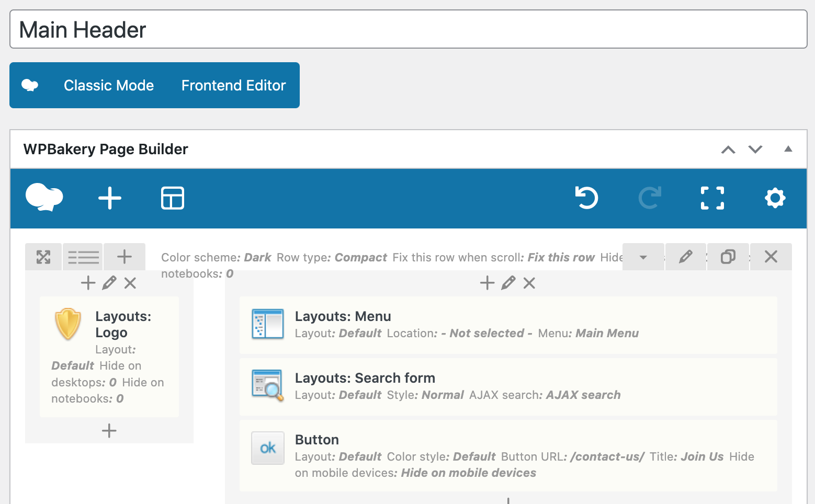Edit the Logo column pencil
Image resolution: width=815 pixels, height=504 pixels.
109,283
